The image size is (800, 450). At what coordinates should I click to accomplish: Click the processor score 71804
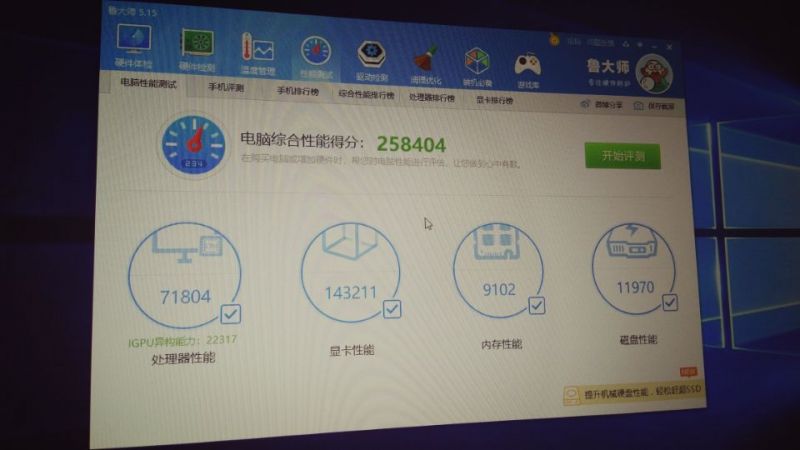185,296
